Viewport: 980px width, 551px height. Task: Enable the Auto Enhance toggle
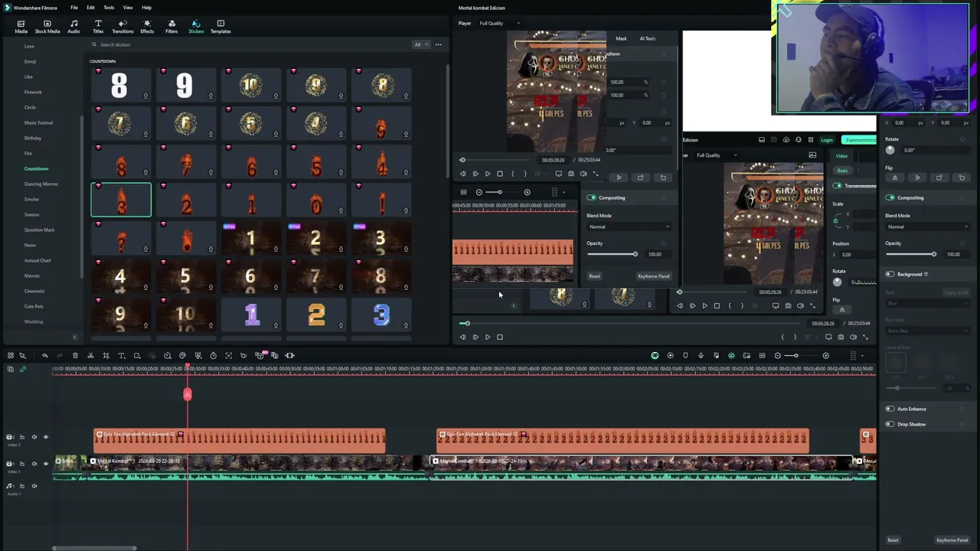[x=890, y=409]
